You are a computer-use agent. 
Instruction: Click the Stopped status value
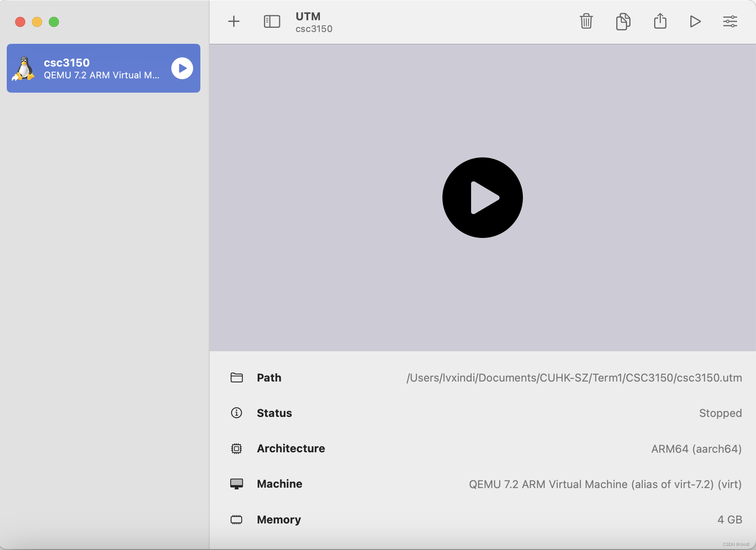point(720,413)
